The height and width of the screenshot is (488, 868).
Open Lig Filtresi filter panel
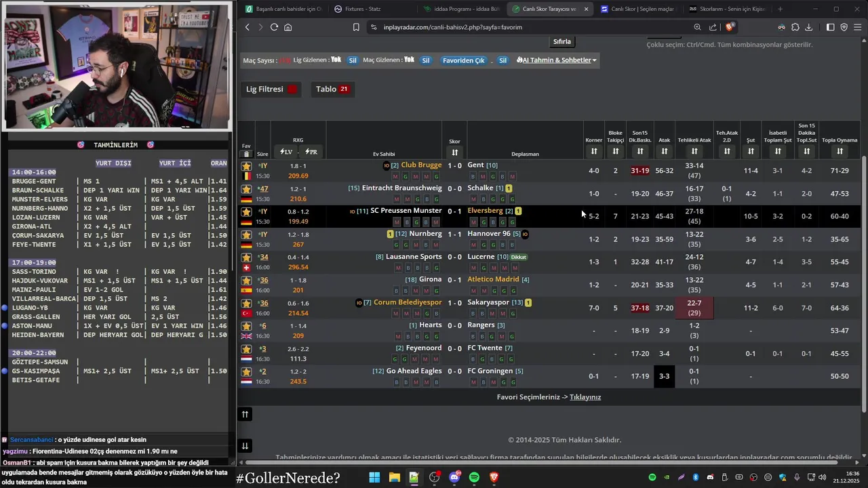click(271, 89)
